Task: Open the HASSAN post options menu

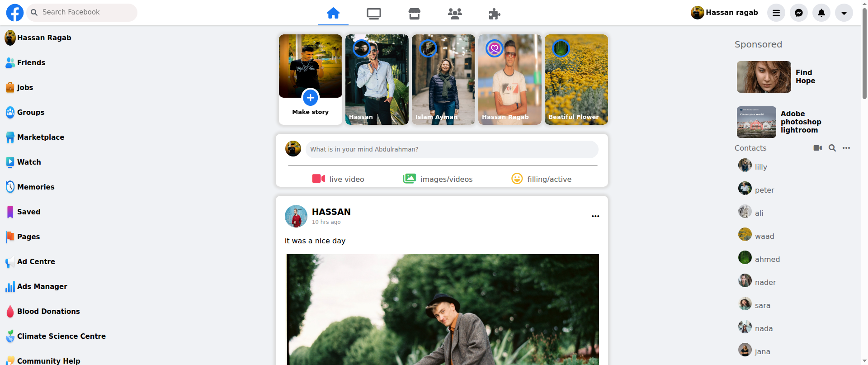Action: coord(595,216)
